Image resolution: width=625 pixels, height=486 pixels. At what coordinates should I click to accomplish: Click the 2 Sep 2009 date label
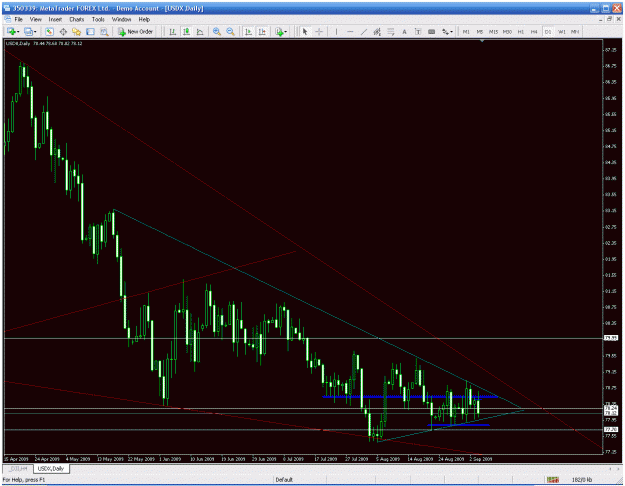[481, 459]
